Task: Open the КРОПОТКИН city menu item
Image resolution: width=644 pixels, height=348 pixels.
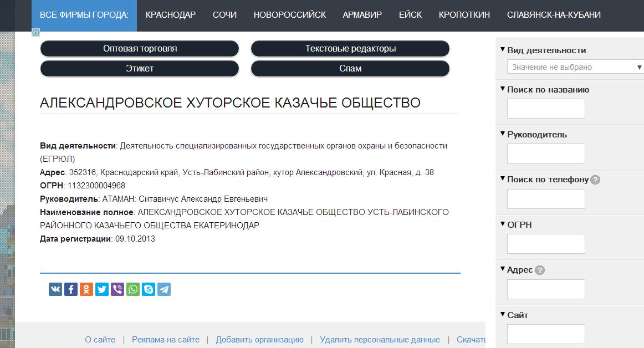Action: coord(464,15)
